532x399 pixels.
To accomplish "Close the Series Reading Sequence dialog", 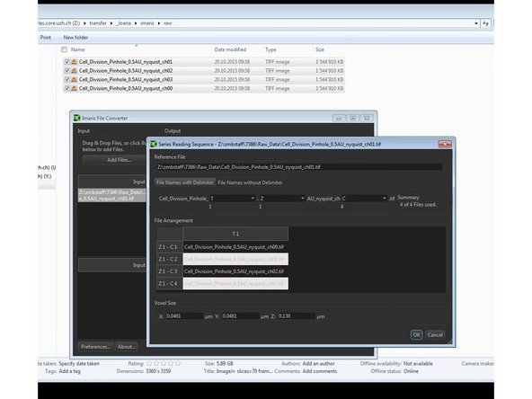I will (x=445, y=144).
